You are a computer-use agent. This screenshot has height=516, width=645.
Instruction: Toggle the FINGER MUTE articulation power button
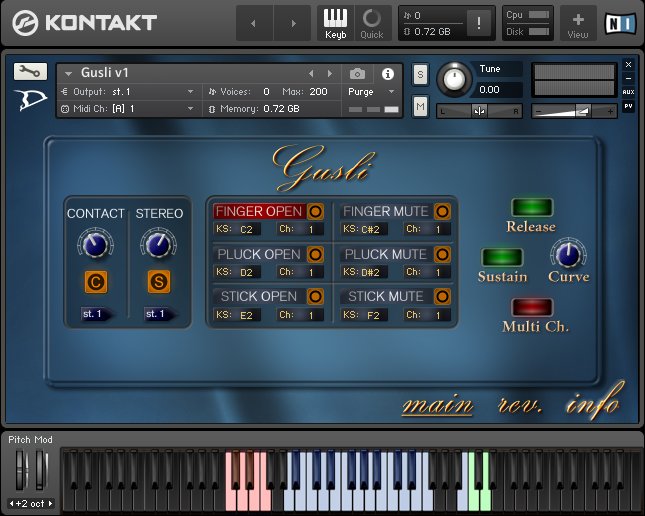tap(442, 212)
